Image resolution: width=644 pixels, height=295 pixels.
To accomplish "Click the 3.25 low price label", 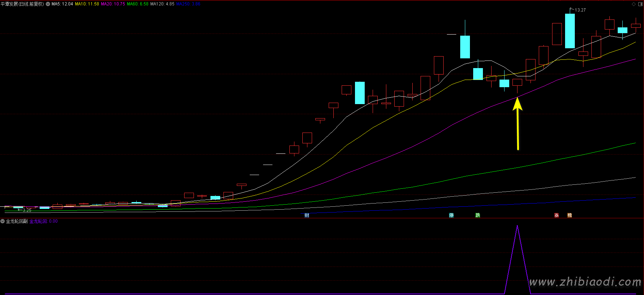I will (27, 210).
